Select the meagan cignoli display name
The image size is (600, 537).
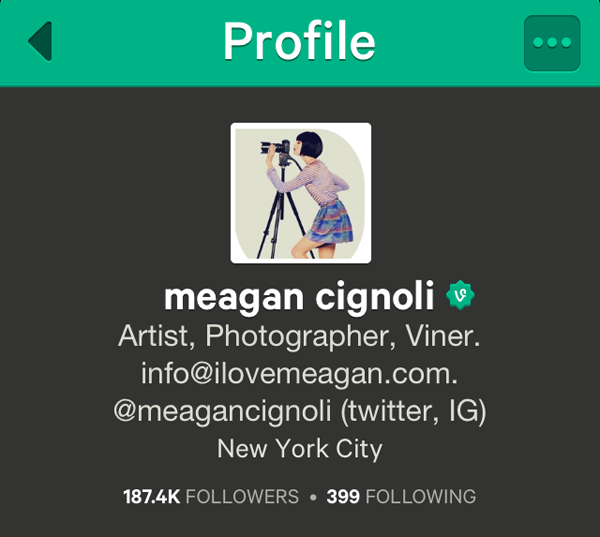pos(299,297)
